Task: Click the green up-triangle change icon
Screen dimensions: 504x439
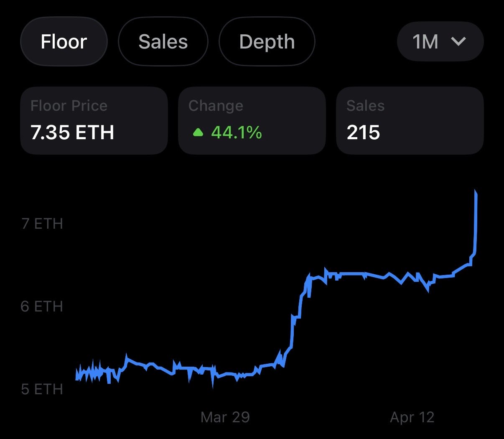Action: point(198,133)
